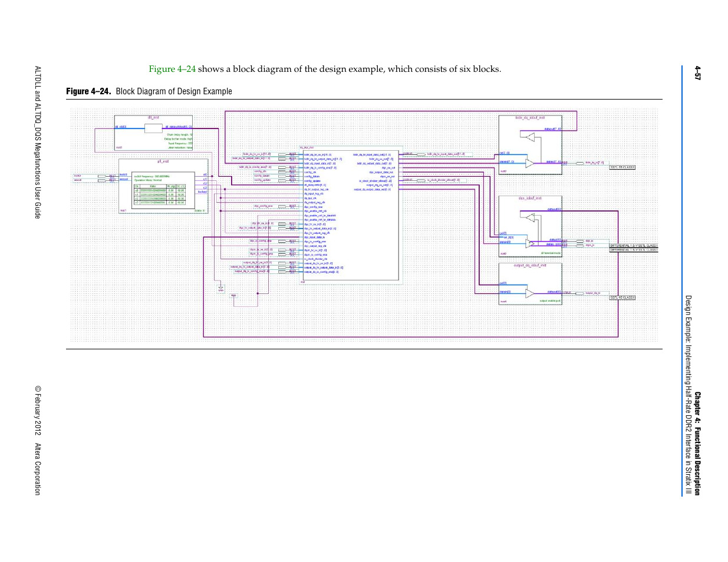Select the dqs_iobuf_inst block
This screenshot has height=562, width=728.
[530, 226]
